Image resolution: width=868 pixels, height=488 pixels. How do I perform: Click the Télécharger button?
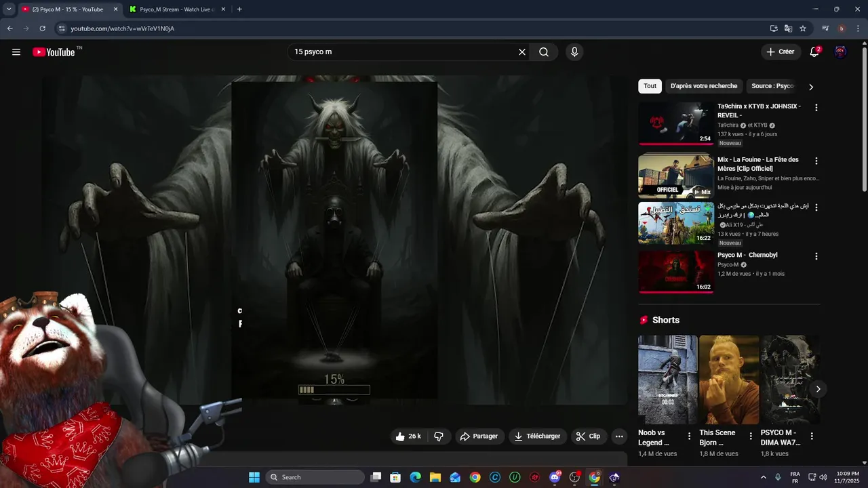point(538,436)
